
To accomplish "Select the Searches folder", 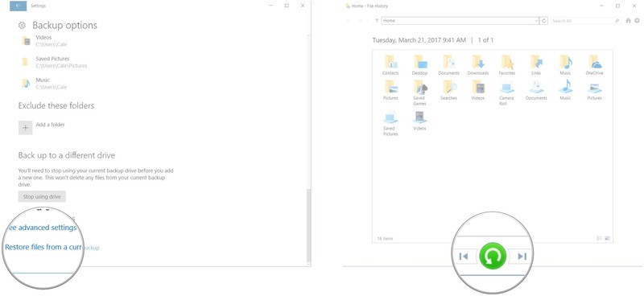I will (x=448, y=90).
